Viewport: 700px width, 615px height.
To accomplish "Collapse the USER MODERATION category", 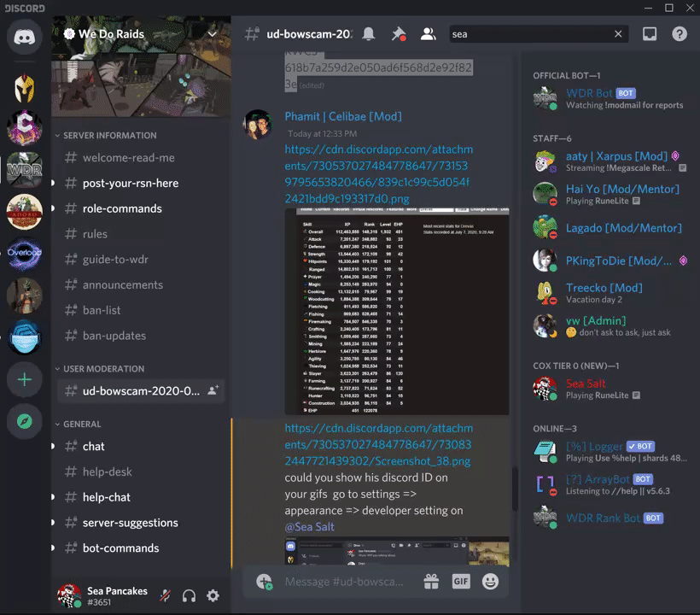I will pos(100,369).
